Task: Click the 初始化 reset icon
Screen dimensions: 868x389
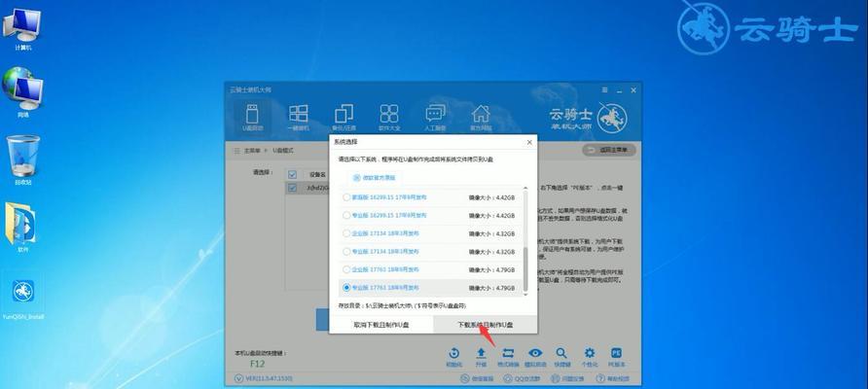Action: [453, 357]
